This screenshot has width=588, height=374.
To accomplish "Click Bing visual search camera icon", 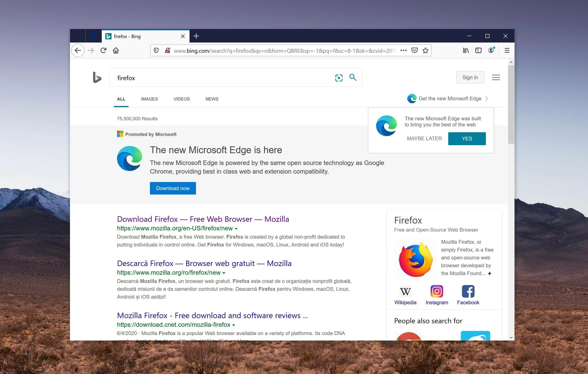I will coord(339,78).
